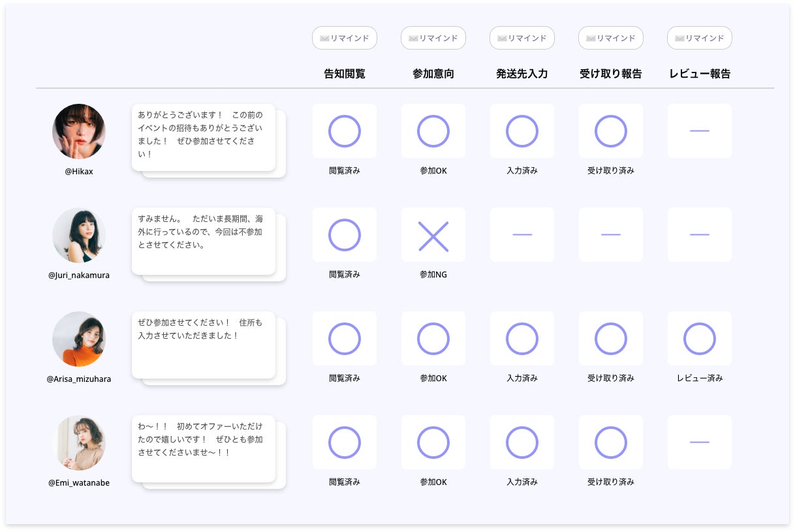Open Juri_nakamura's decline message card
Screen dimensions: 795x532
tap(204, 240)
